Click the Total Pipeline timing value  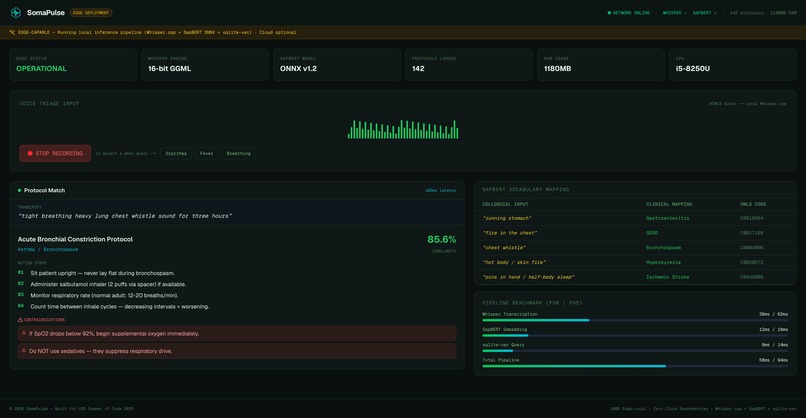tap(773, 360)
